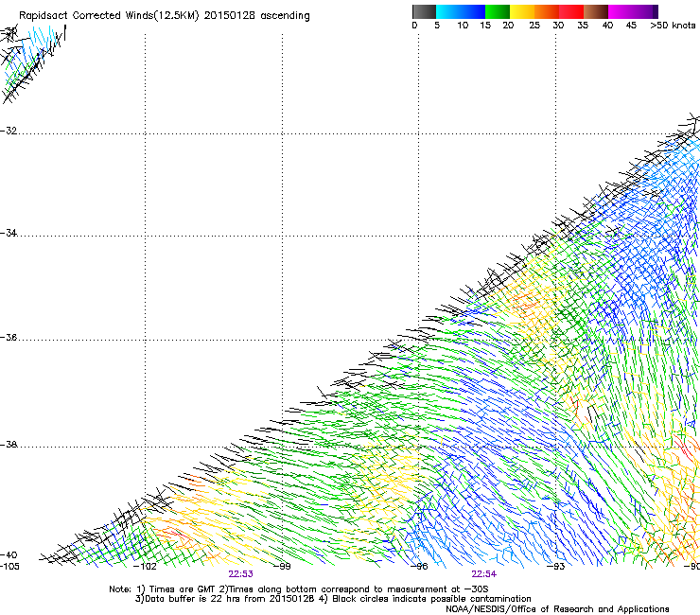
Task: Click the legend label '25'
Action: 534,26
